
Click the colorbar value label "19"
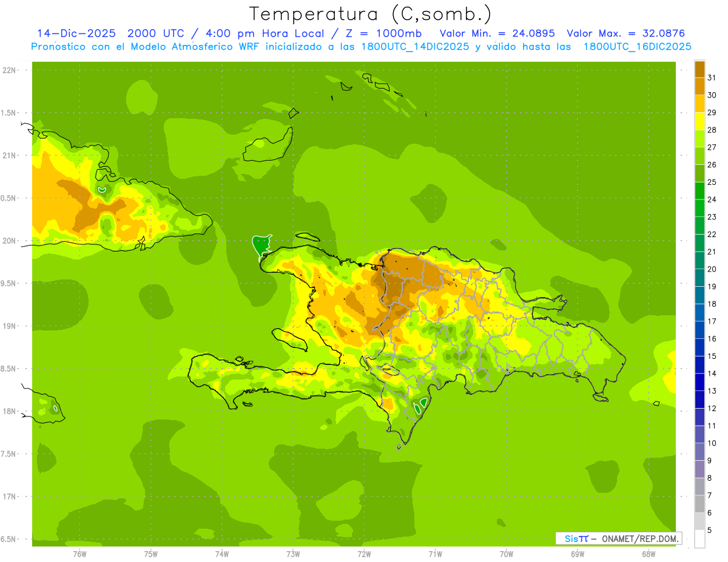tap(712, 287)
